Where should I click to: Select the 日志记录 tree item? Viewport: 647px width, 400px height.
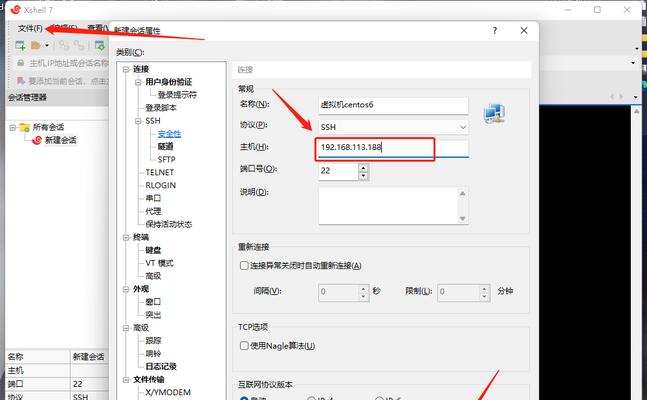[x=161, y=367]
